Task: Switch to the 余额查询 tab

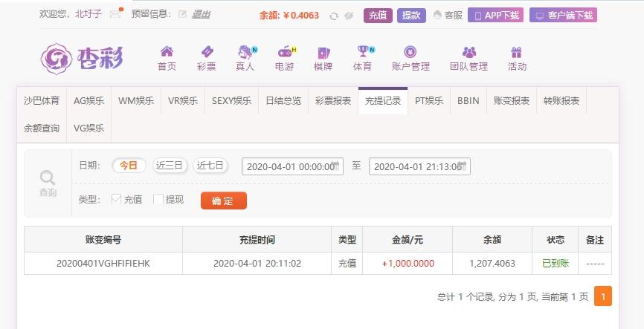Action: click(42, 128)
